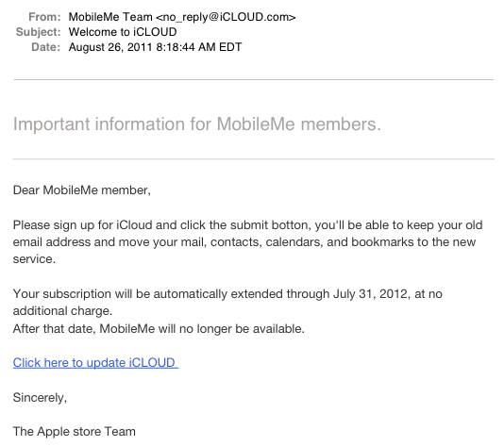Click the signature 'The Apple store Team'
Image resolution: width=504 pixels, height=446 pixels.
75,432
